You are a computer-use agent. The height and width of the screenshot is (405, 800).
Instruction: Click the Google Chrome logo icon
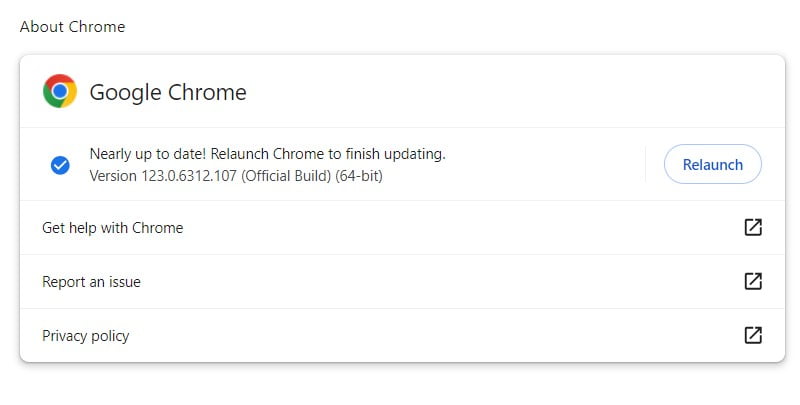pyautogui.click(x=59, y=92)
